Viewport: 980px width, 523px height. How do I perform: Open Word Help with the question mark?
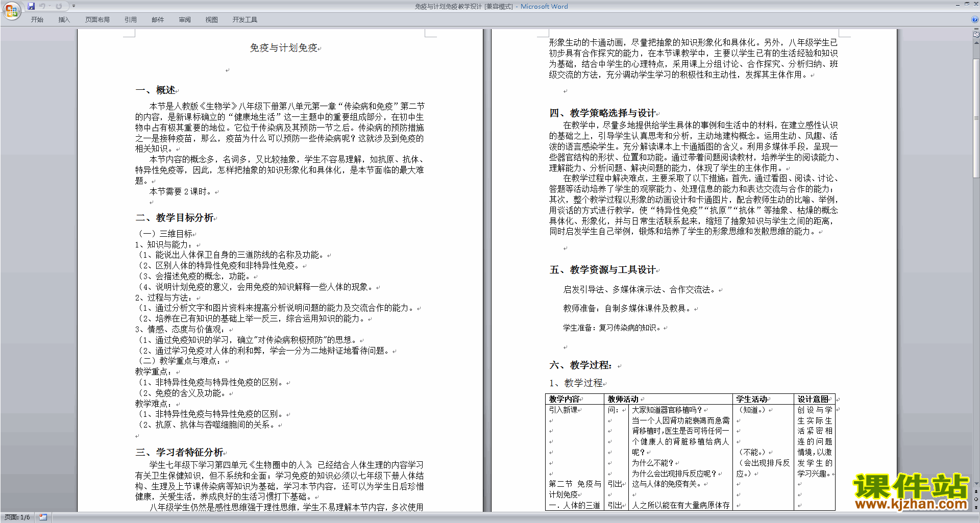pos(975,19)
